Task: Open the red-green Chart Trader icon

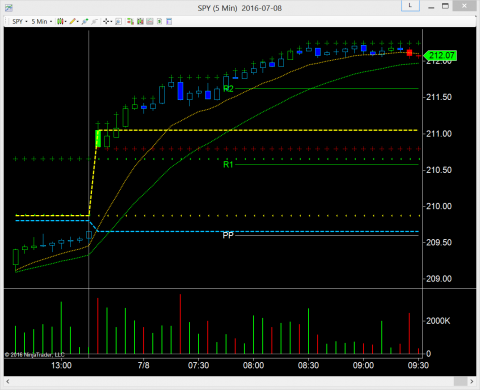Action: coord(130,22)
